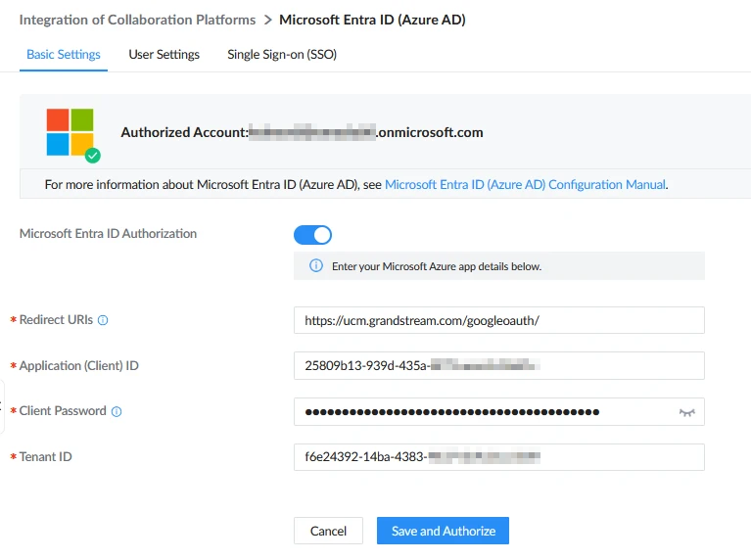The image size is (751, 560).
Task: Click the Client Password info icon
Action: (117, 411)
